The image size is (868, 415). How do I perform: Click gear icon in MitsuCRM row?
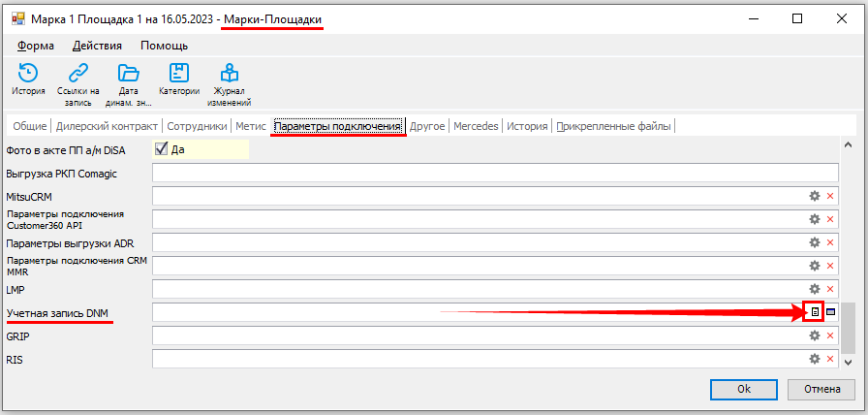click(815, 196)
